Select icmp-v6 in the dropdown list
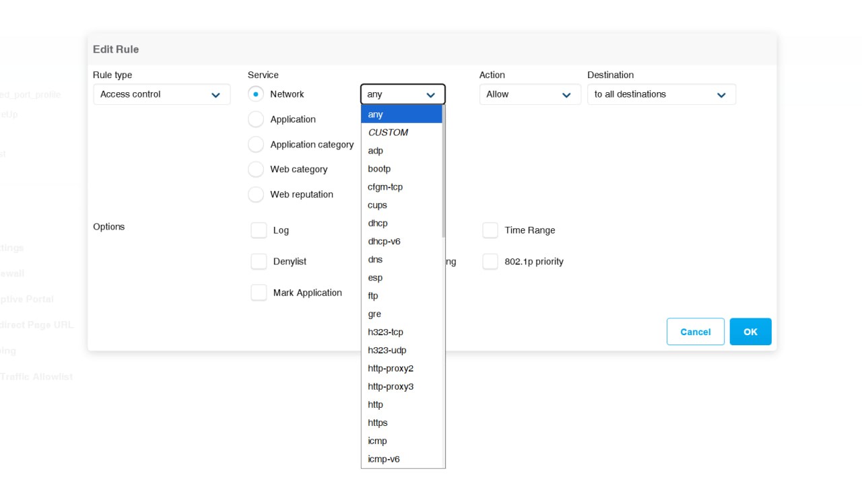Viewport: 862px width, 504px height. [x=384, y=460]
